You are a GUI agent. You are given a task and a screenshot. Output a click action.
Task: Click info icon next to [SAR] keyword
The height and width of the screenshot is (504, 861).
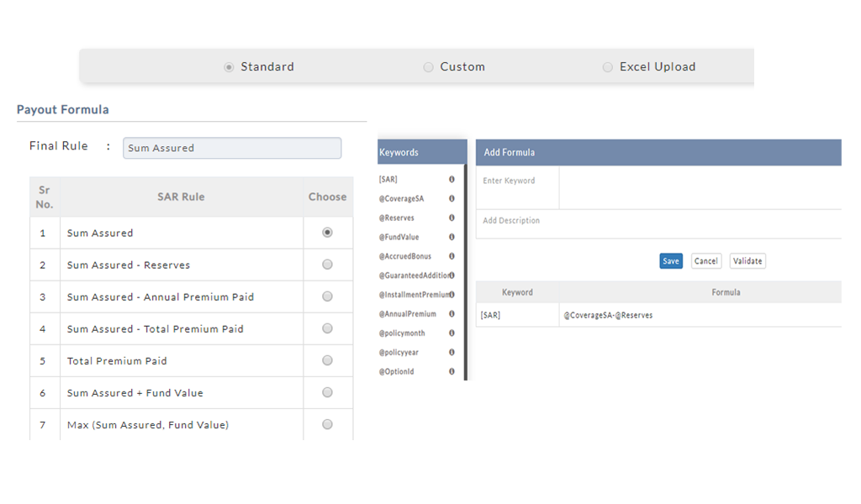pos(452,180)
